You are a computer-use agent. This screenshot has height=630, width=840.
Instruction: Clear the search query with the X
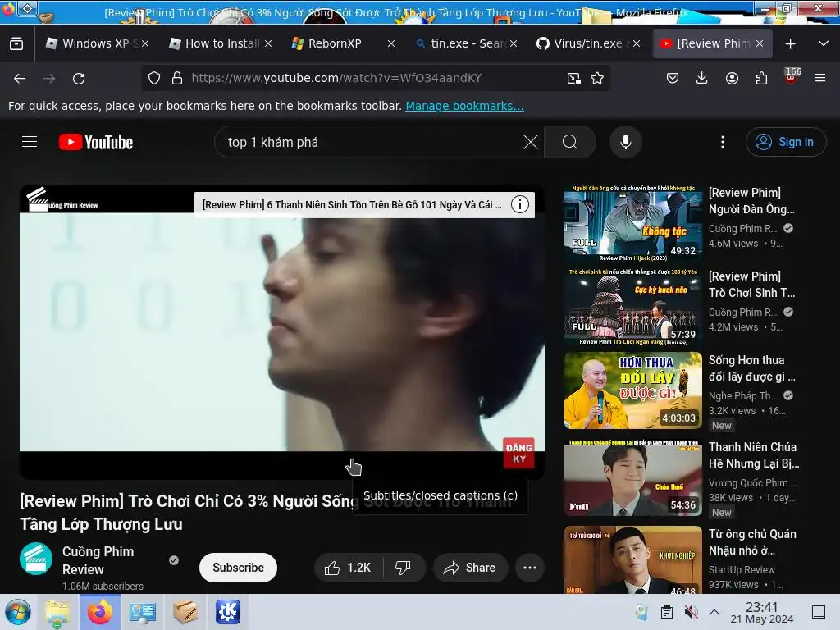click(531, 142)
